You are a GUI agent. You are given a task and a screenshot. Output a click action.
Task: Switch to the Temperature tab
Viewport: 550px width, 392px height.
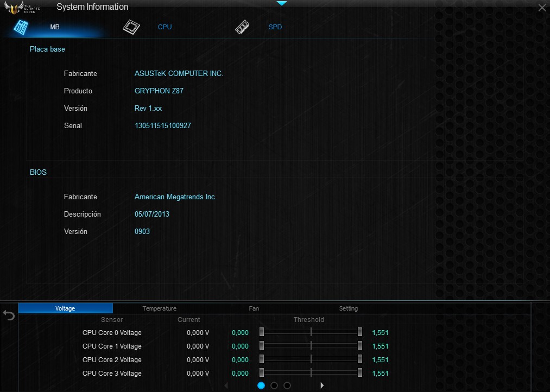(159, 308)
